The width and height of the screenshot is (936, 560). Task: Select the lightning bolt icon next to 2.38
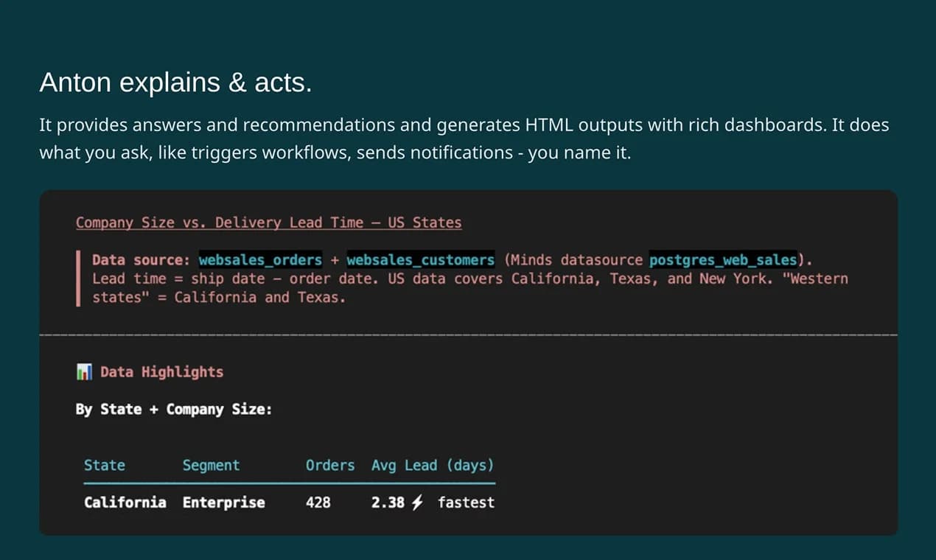pyautogui.click(x=418, y=502)
